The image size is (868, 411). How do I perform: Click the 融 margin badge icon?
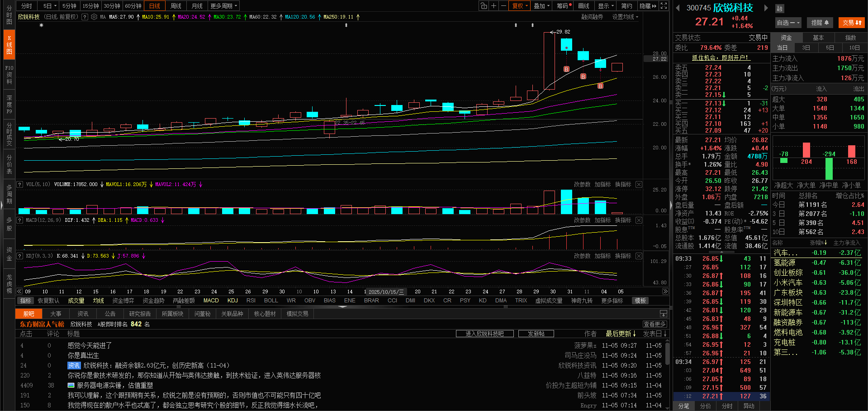[779, 9]
